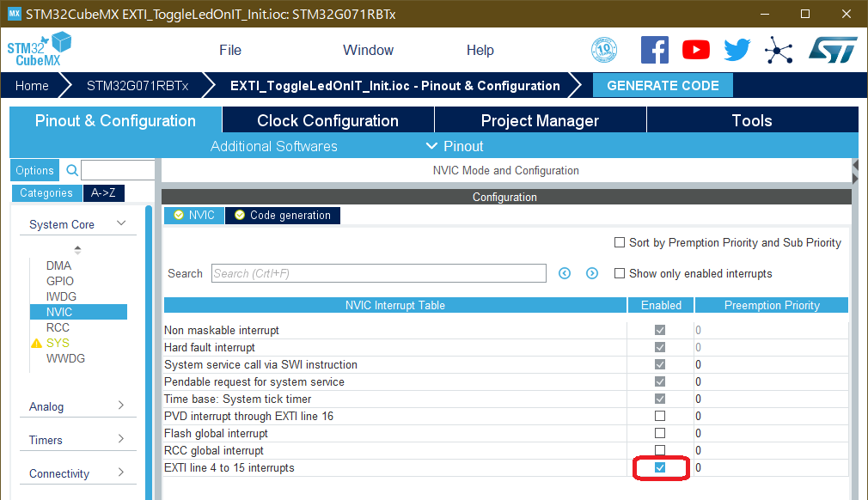Switch to Project Manager tab
Screen dimensions: 868x500
click(541, 120)
